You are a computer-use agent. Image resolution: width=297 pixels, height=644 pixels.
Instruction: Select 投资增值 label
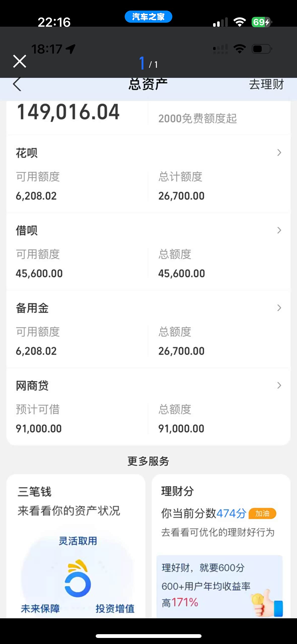click(115, 608)
